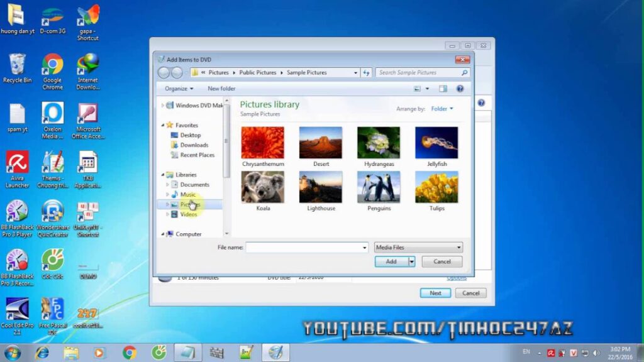
Task: Click New folder in toolbar
Action: click(x=221, y=89)
